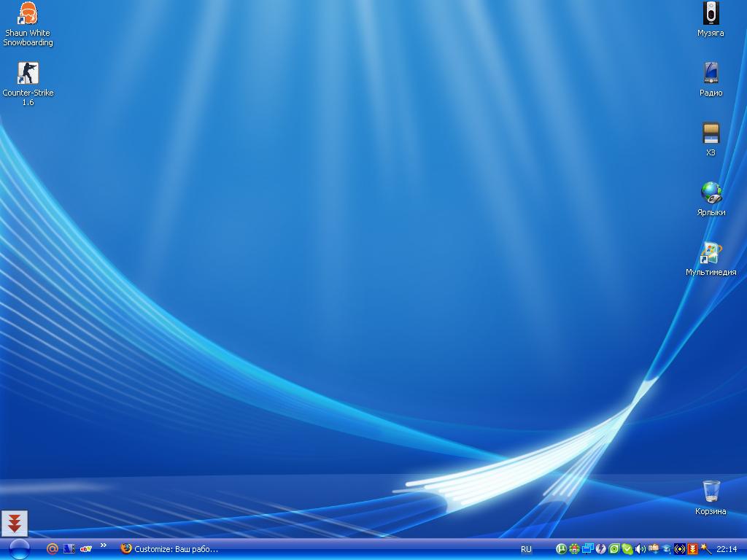Click the red arrows download drop box
747x560 pixels.
pyautogui.click(x=15, y=522)
